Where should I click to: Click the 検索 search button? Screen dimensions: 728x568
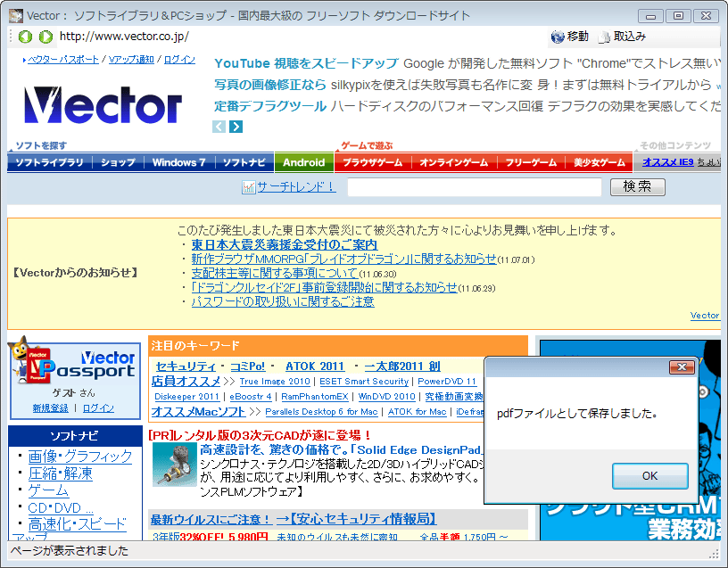638,187
